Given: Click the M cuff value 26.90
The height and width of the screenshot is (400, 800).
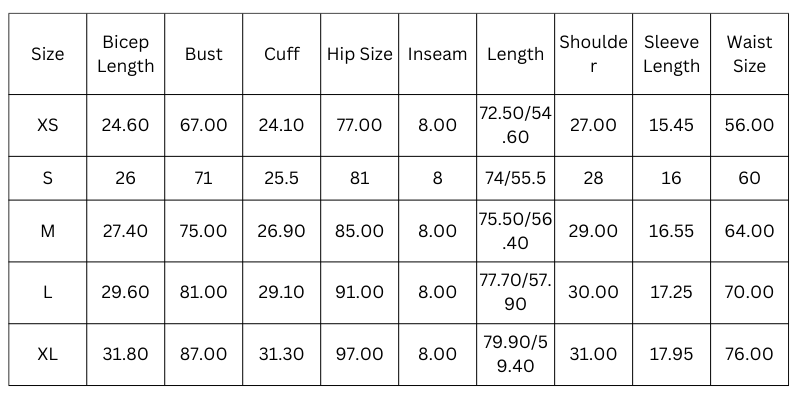Looking at the screenshot, I should (282, 231).
